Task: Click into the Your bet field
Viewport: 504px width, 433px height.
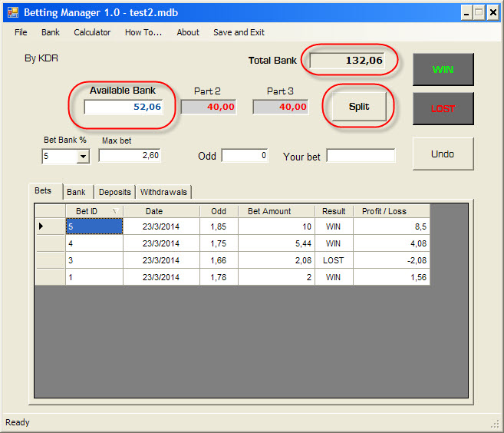Action: pyautogui.click(x=361, y=156)
